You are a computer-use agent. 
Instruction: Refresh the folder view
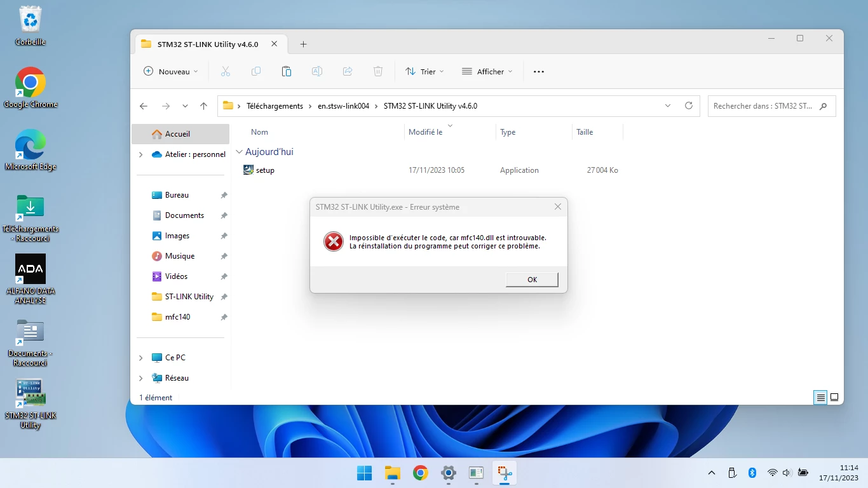(688, 106)
